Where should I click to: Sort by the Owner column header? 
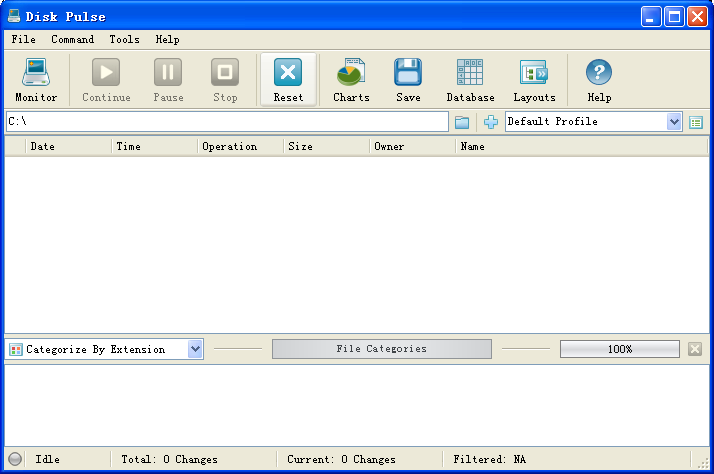412,146
